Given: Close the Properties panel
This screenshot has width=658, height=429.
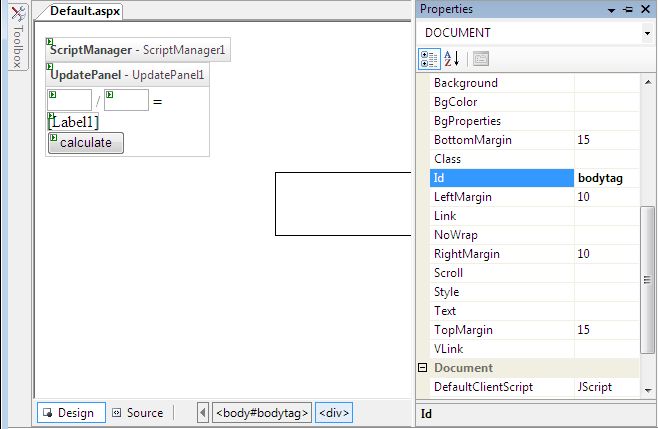Looking at the screenshot, I should 645,9.
